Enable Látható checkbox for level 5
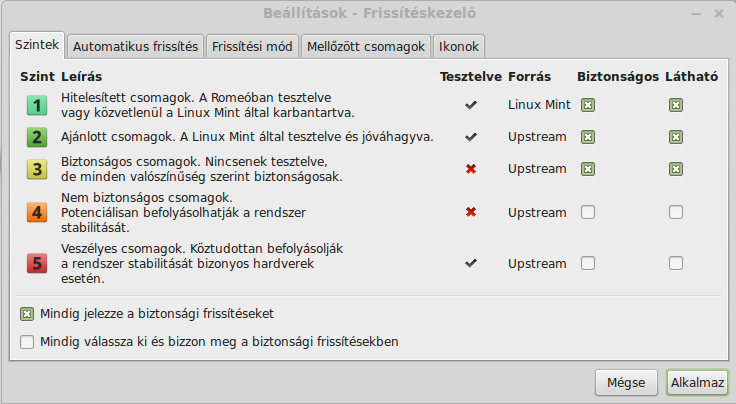 [676, 263]
